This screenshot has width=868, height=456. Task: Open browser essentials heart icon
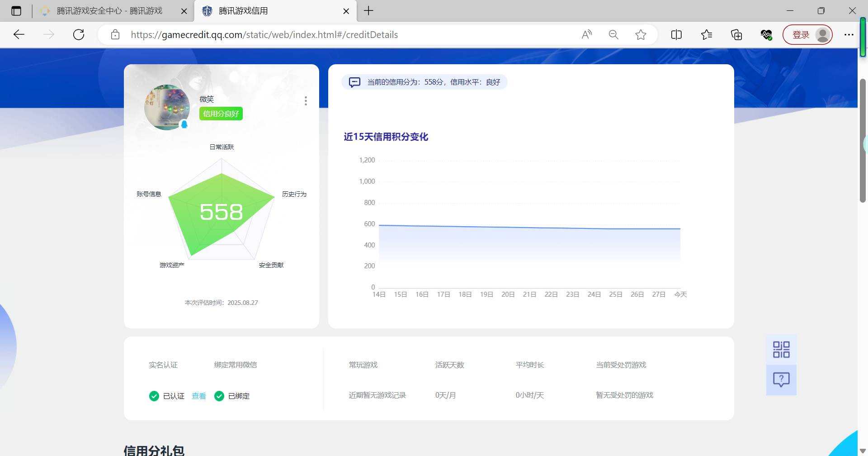[766, 35]
